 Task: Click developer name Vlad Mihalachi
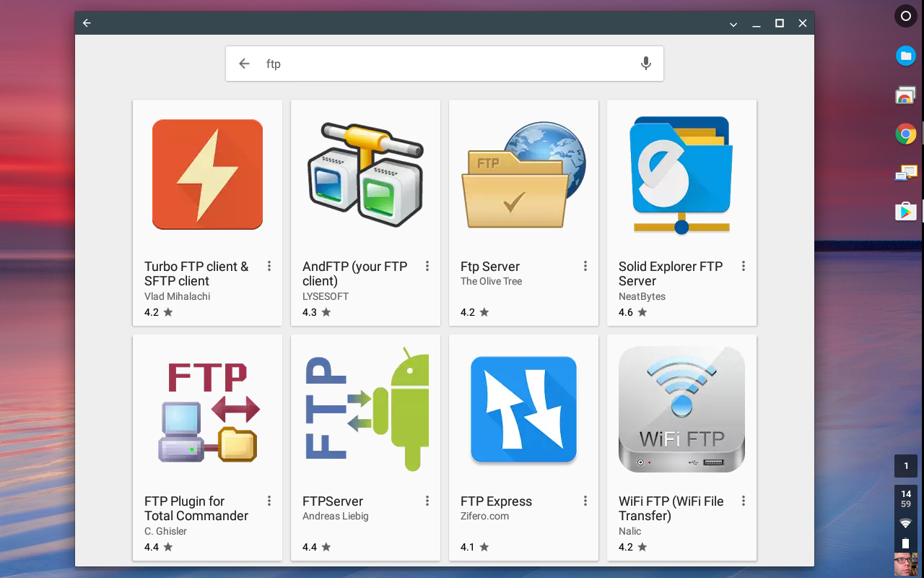pos(178,296)
